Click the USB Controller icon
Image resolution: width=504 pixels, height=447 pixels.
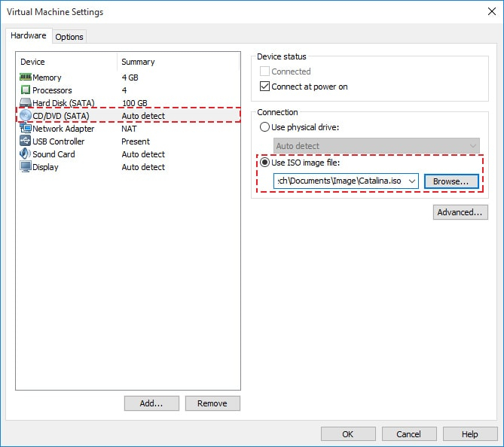click(x=25, y=141)
